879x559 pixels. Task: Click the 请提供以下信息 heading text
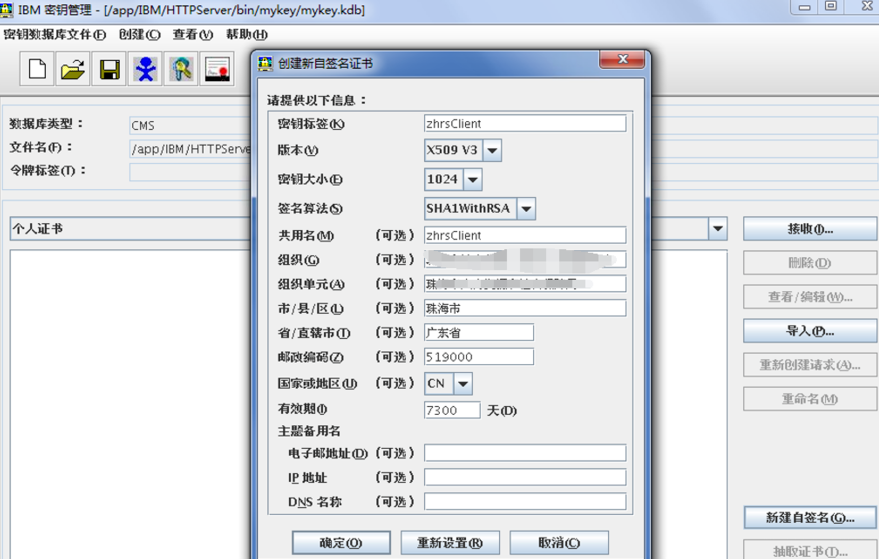point(317,100)
